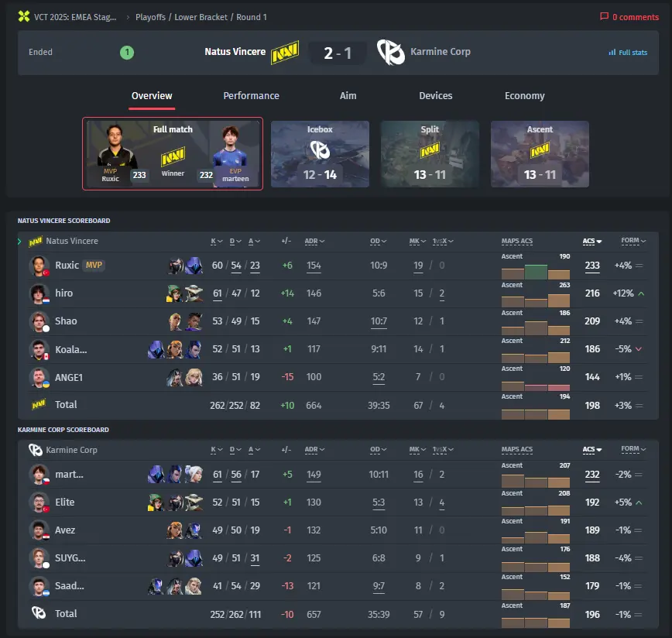Click hiro's first agent icon

(x=174, y=293)
